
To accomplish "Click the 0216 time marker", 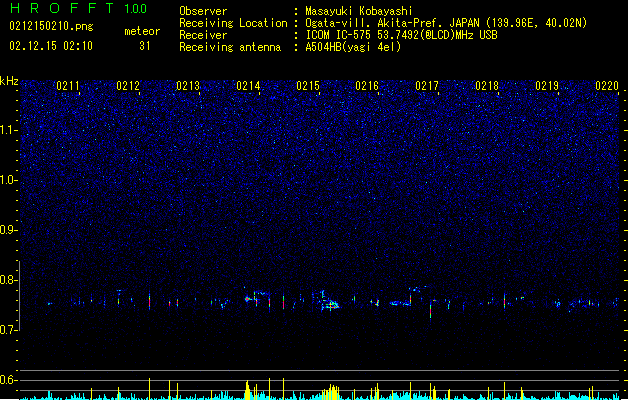I will (367, 86).
